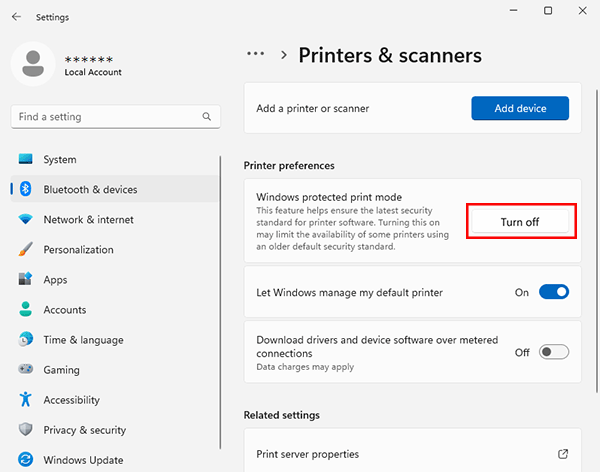Disable Let Windows manage my default printer
Screen dimensions: 600x472
click(x=553, y=292)
